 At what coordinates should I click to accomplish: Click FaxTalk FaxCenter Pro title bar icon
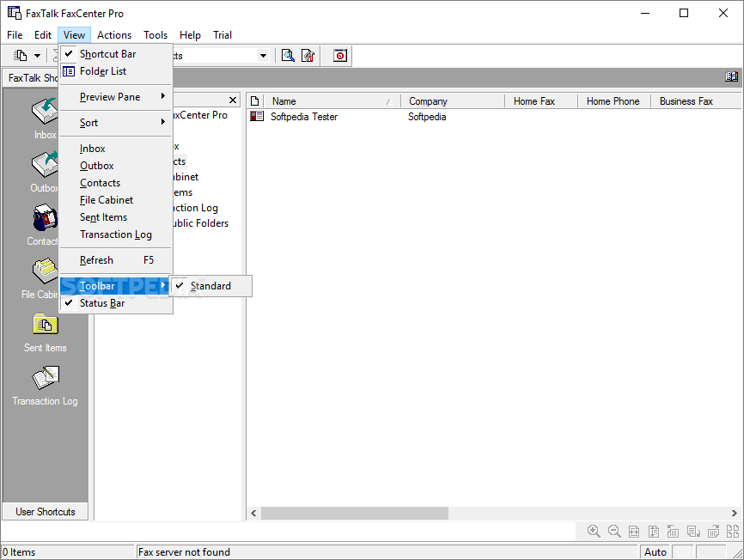coord(15,13)
